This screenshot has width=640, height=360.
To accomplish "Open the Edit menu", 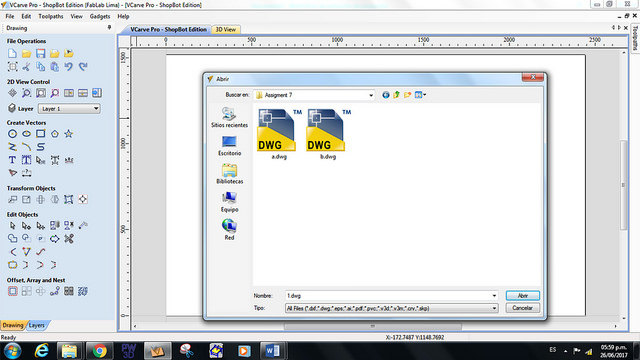I will point(26,16).
